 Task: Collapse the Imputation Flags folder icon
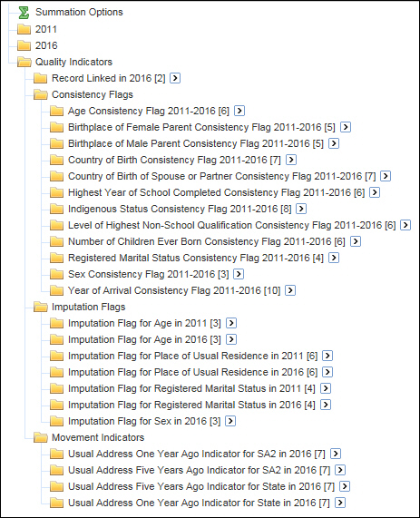click(41, 307)
